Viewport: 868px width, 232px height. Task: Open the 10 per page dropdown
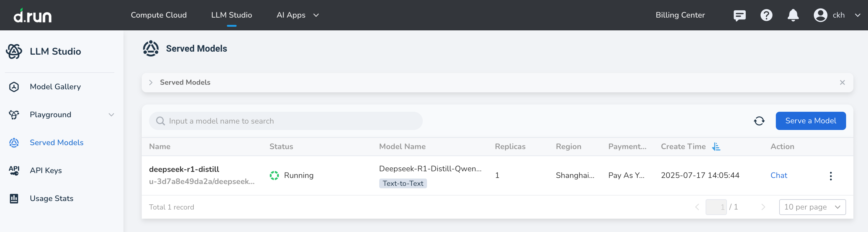point(812,207)
